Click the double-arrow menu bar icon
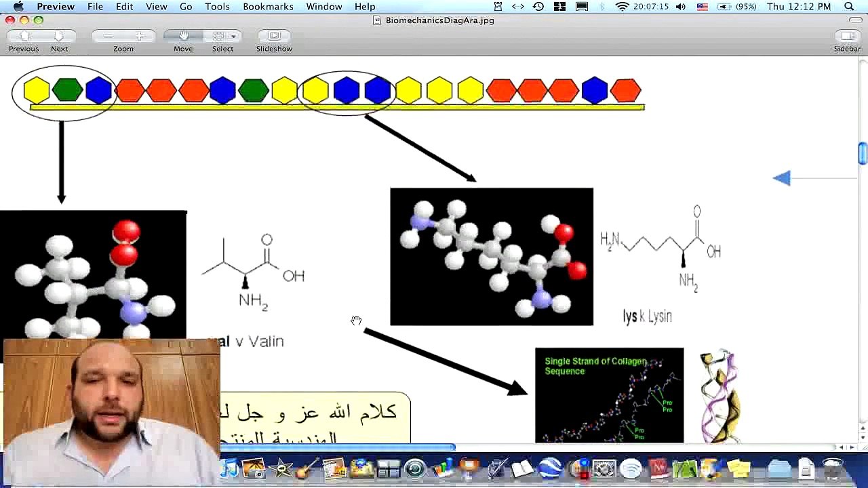Image resolution: width=868 pixels, height=488 pixels. tap(518, 7)
